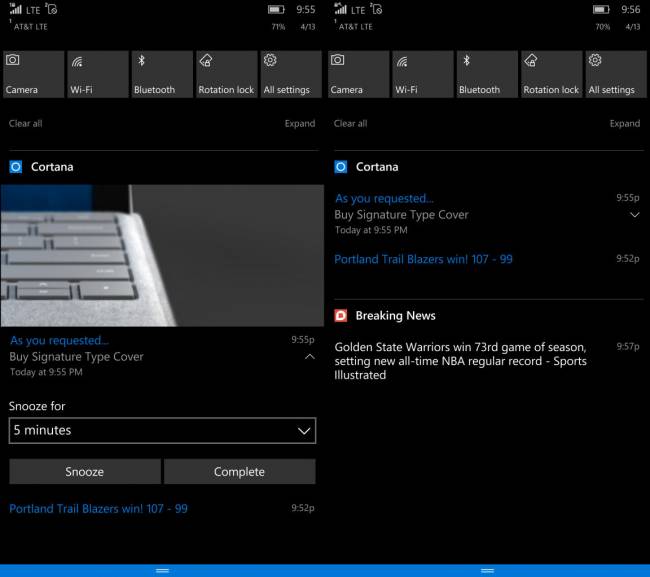Open the 5 minutes snooze dropdown
The width and height of the screenshot is (650, 577).
pyautogui.click(x=162, y=431)
